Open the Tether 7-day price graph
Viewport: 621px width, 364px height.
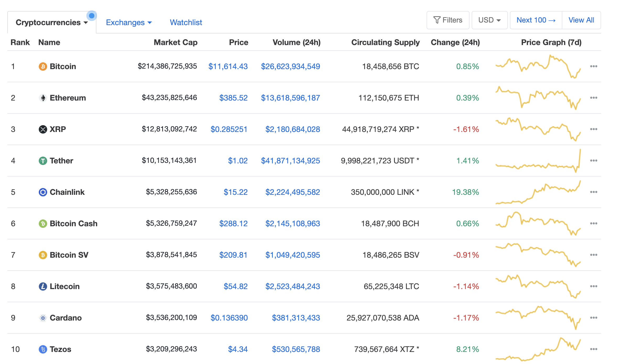pyautogui.click(x=538, y=161)
